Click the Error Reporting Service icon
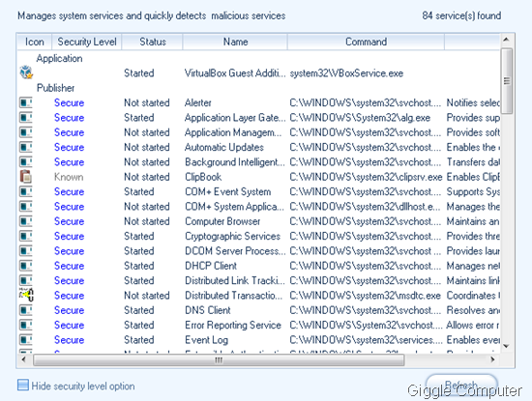The height and width of the screenshot is (401, 532). (26, 325)
